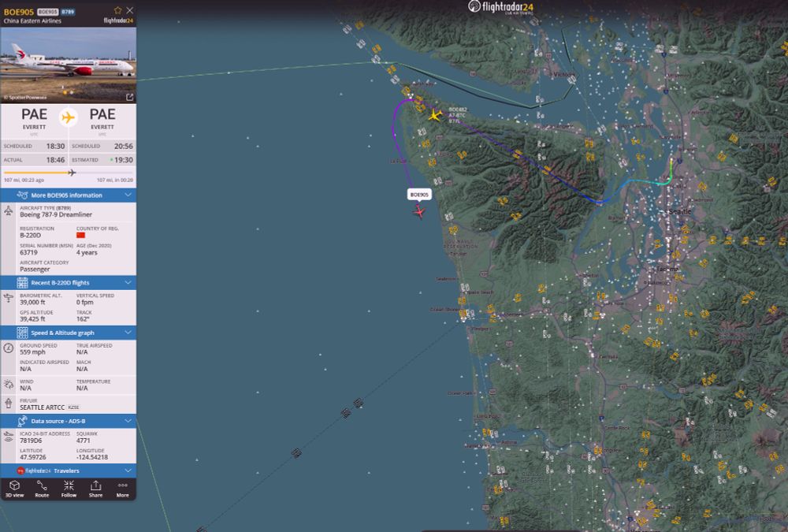Click the red BOE905 aircraft on map

point(419,212)
